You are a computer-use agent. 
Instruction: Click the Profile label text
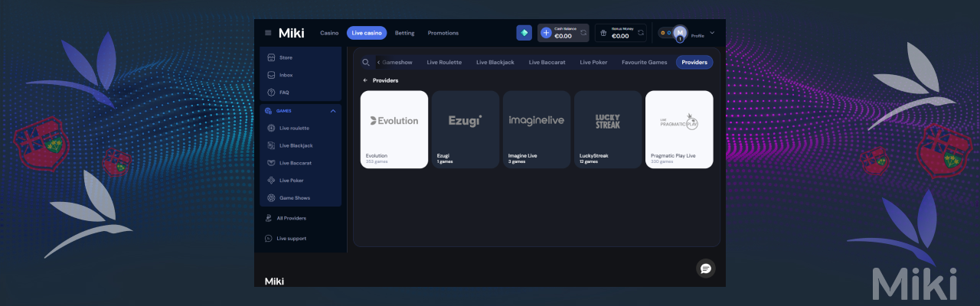pos(697,36)
